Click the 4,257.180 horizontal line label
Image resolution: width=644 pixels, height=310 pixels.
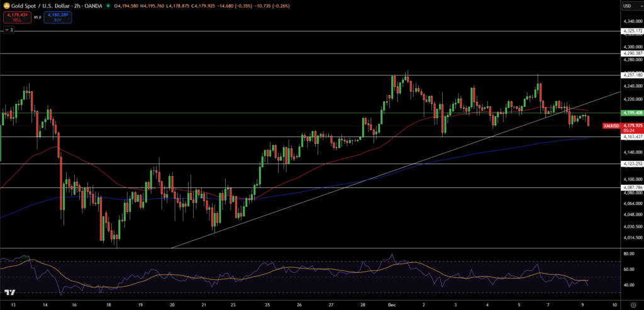(631, 75)
